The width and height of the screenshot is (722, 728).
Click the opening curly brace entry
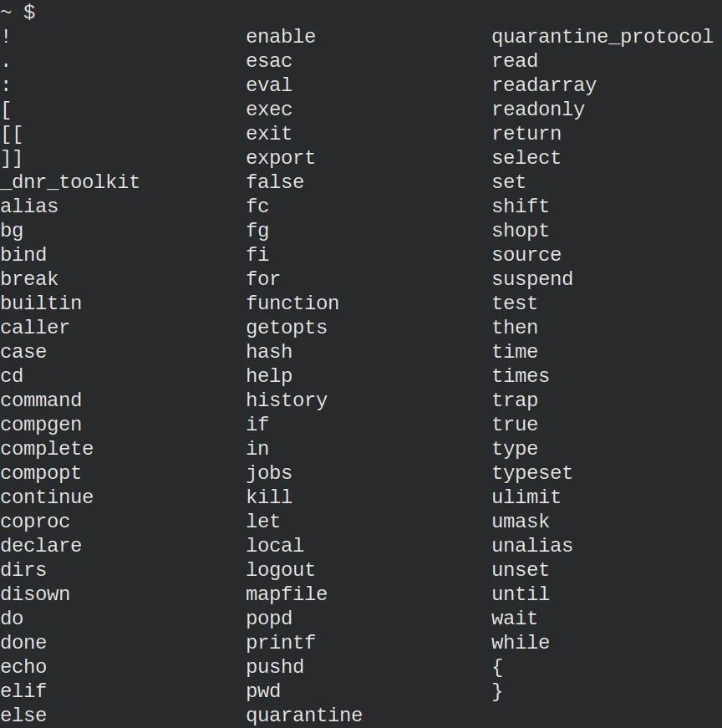click(x=497, y=667)
